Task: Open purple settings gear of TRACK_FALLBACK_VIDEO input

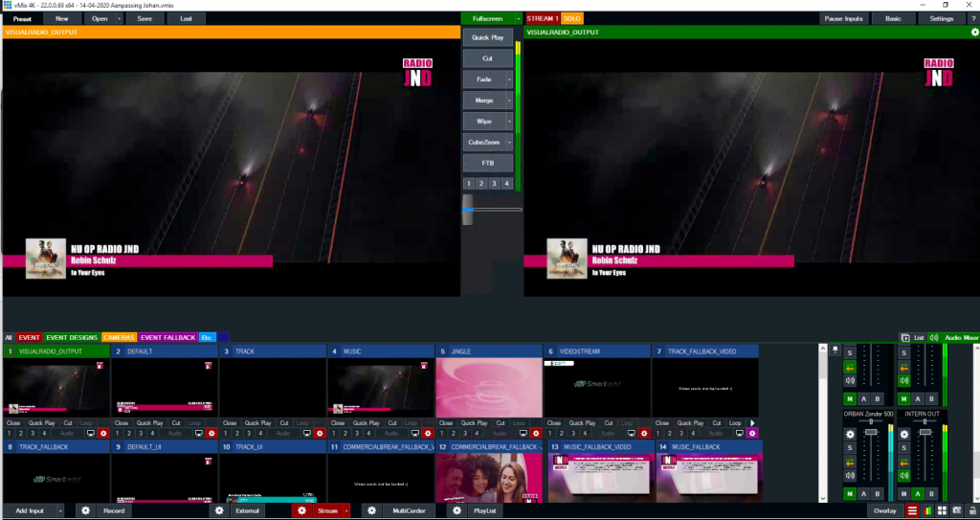Action: point(752,433)
